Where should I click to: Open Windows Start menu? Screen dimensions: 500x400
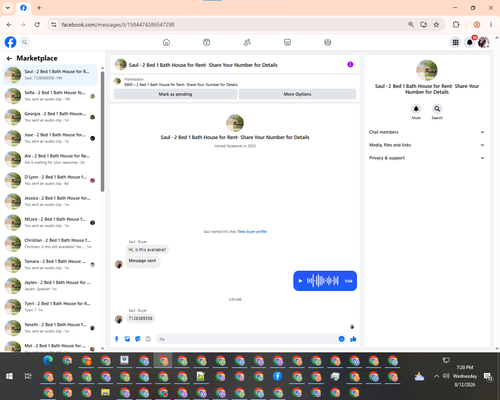(9, 376)
